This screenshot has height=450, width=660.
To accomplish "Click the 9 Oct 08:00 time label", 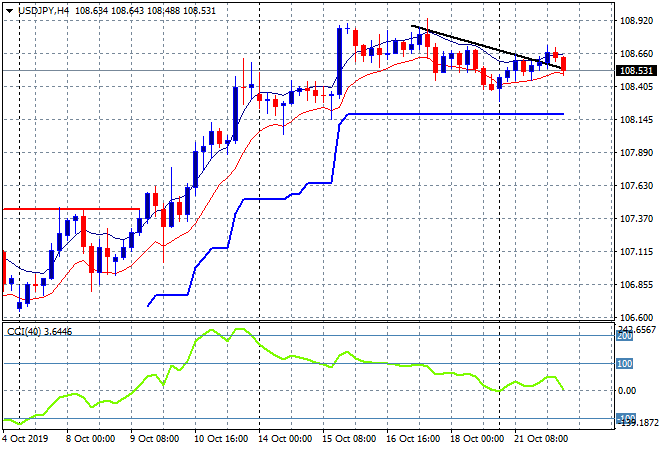I will pyautogui.click(x=154, y=439).
